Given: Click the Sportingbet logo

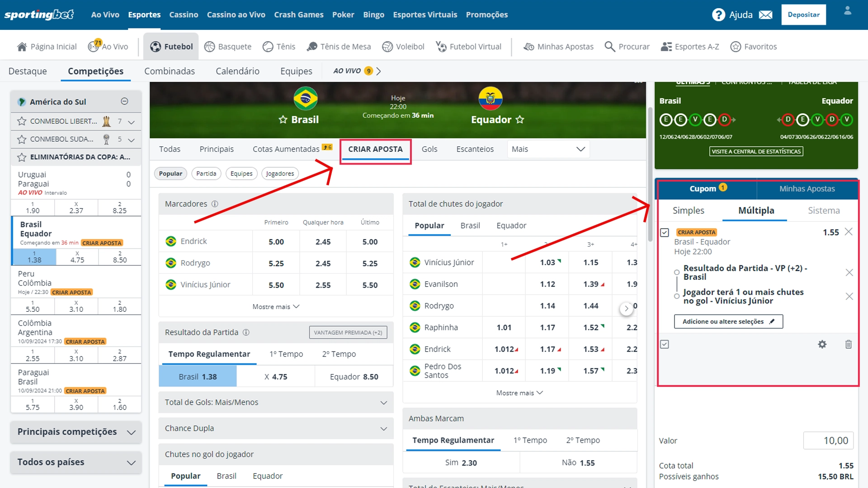Looking at the screenshot, I should click(x=39, y=14).
